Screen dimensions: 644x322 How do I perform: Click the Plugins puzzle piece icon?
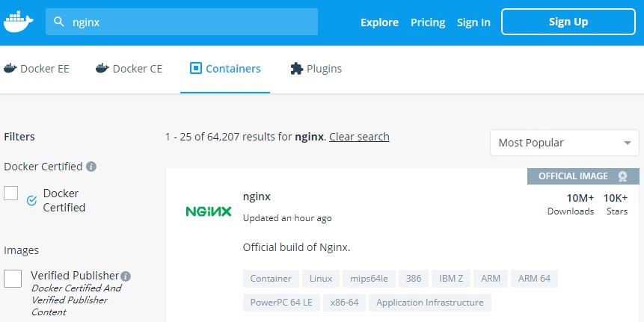tap(296, 69)
